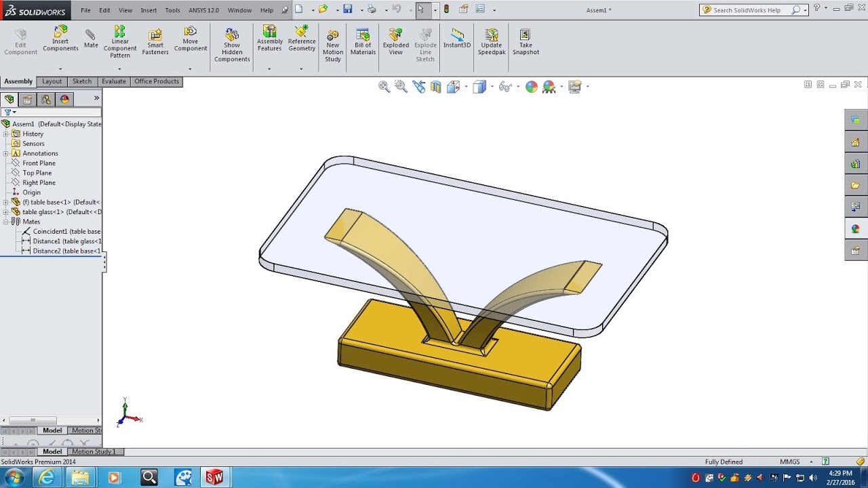Expand the table base<1> component
Screen dimensions: 868x488
pyautogui.click(x=5, y=202)
